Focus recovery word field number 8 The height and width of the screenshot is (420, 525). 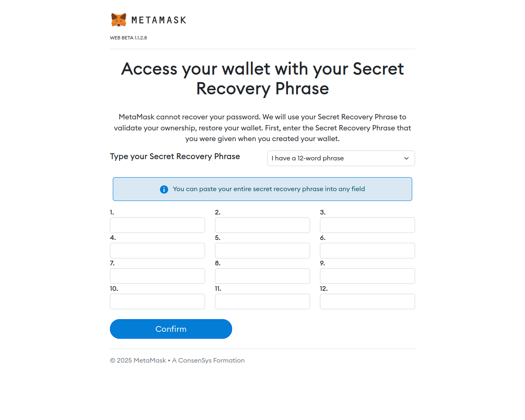tap(262, 276)
